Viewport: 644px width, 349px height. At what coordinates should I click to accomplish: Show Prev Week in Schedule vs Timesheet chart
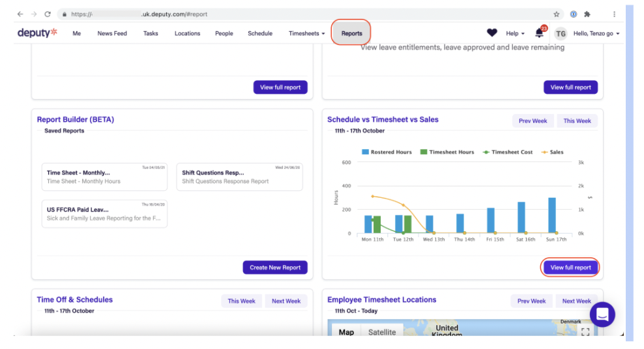click(533, 121)
